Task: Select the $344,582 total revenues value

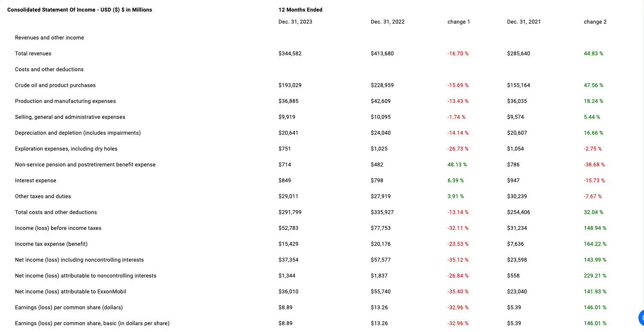Action: pyautogui.click(x=290, y=54)
